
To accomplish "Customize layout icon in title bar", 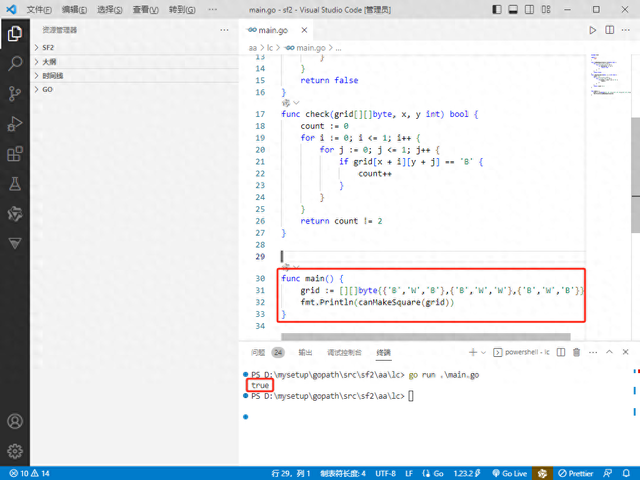I will click(x=546, y=9).
